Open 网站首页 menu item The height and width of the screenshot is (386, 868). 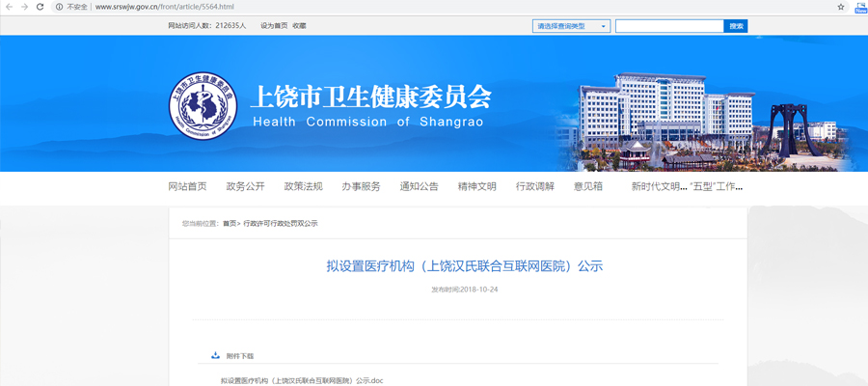click(187, 186)
